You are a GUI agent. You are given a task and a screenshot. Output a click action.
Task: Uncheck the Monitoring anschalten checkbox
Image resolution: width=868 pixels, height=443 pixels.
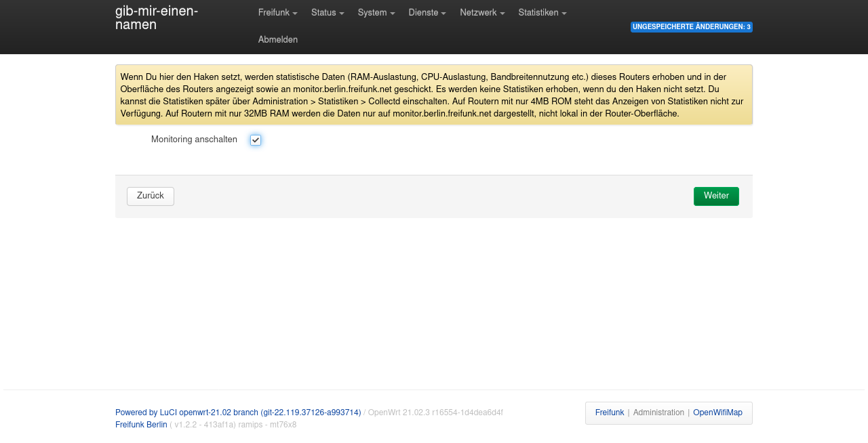pyautogui.click(x=256, y=140)
